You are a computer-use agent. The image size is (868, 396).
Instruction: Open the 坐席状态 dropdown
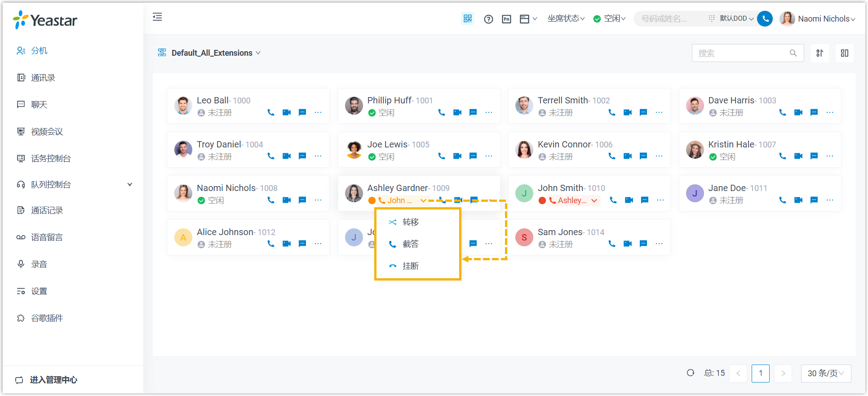click(566, 18)
